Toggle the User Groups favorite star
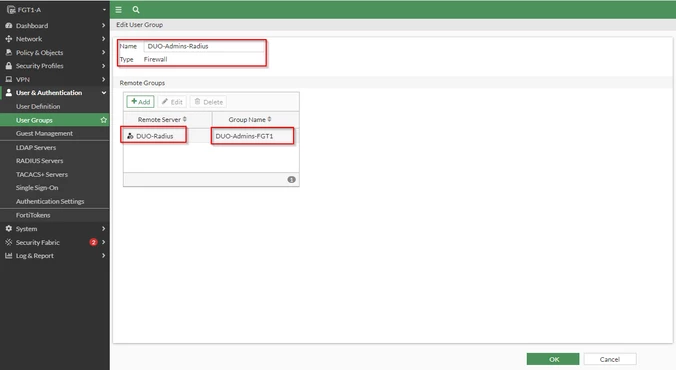 pos(103,120)
